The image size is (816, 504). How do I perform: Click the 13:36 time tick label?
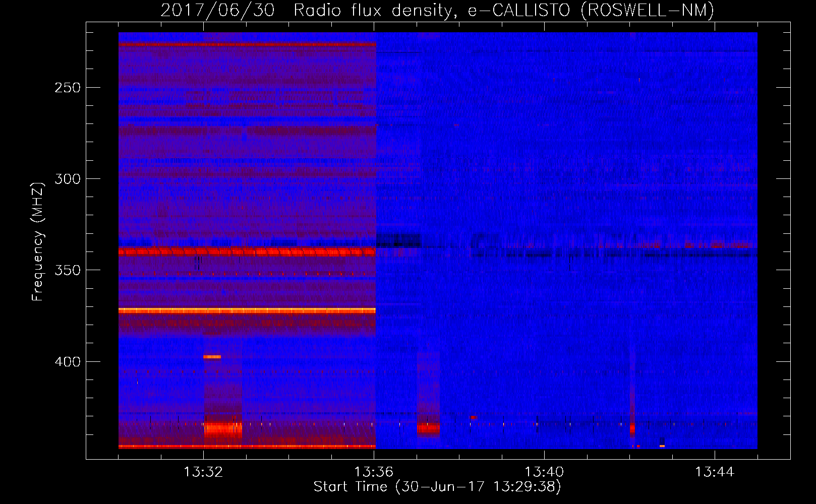pos(374,472)
